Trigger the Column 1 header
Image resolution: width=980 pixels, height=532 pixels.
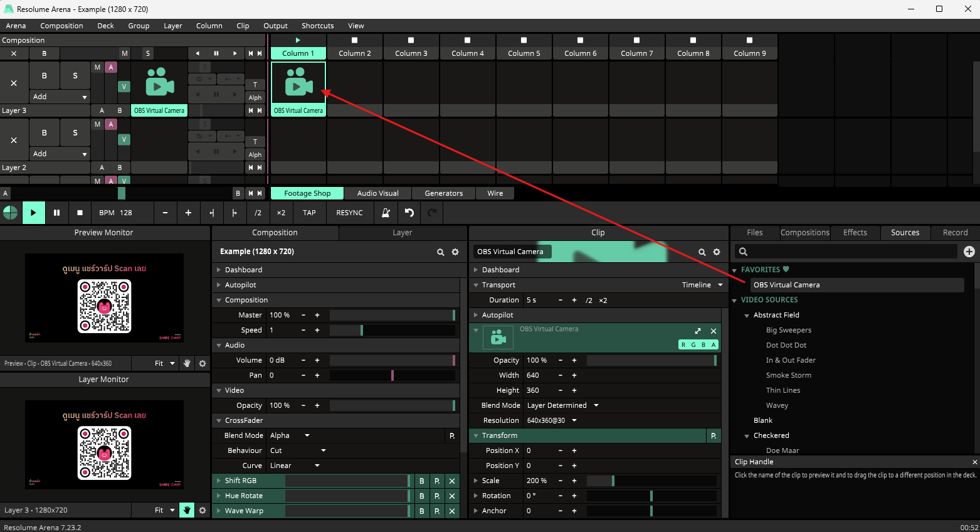(297, 53)
